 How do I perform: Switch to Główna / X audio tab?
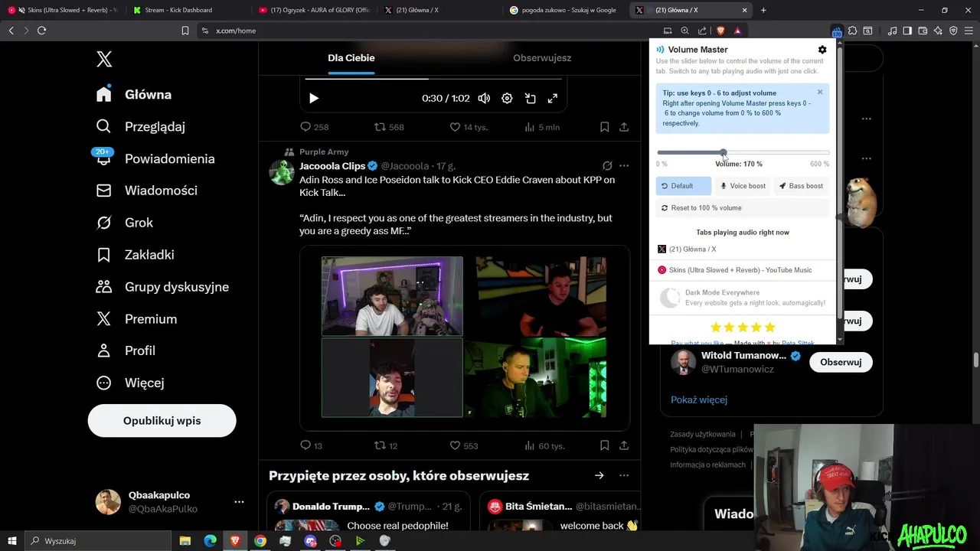click(743, 249)
